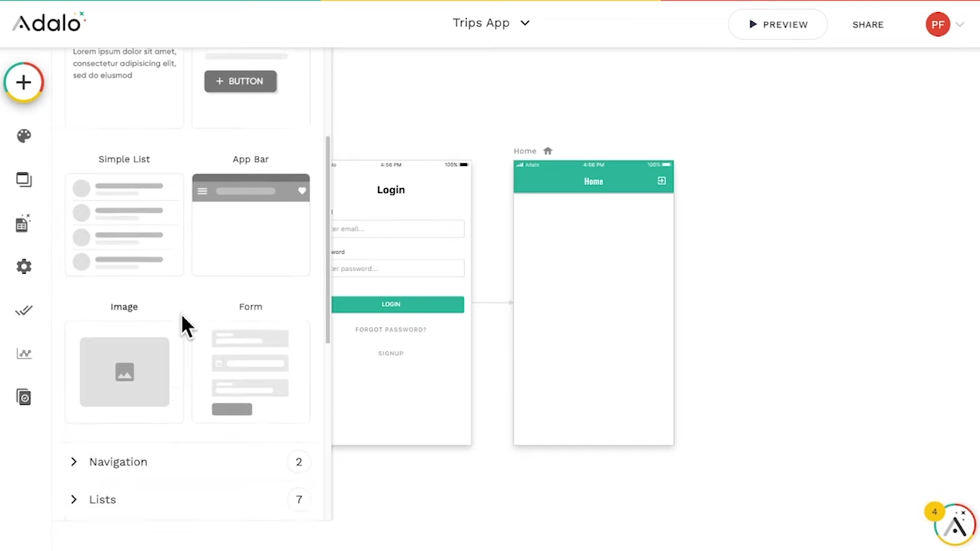This screenshot has height=551, width=980.
Task: Click the FORGOT PASSWORD? link
Action: click(x=391, y=329)
